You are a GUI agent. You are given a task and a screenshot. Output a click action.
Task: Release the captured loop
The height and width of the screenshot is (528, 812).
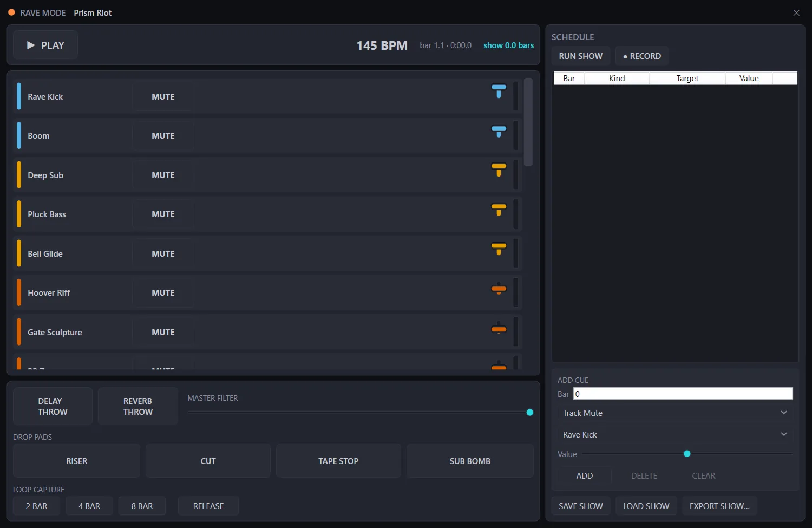tap(208, 506)
